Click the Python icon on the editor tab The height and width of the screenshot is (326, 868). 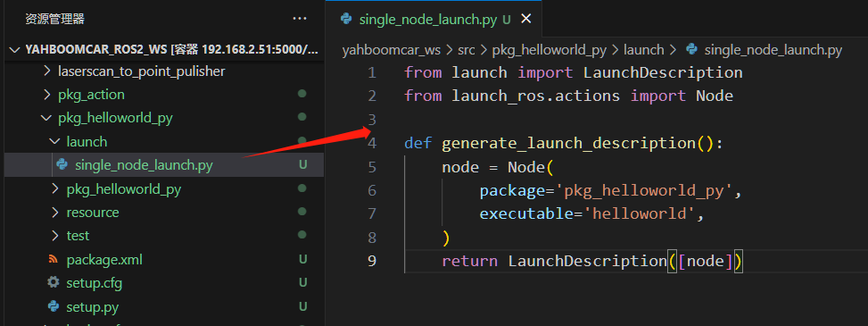pyautogui.click(x=346, y=19)
